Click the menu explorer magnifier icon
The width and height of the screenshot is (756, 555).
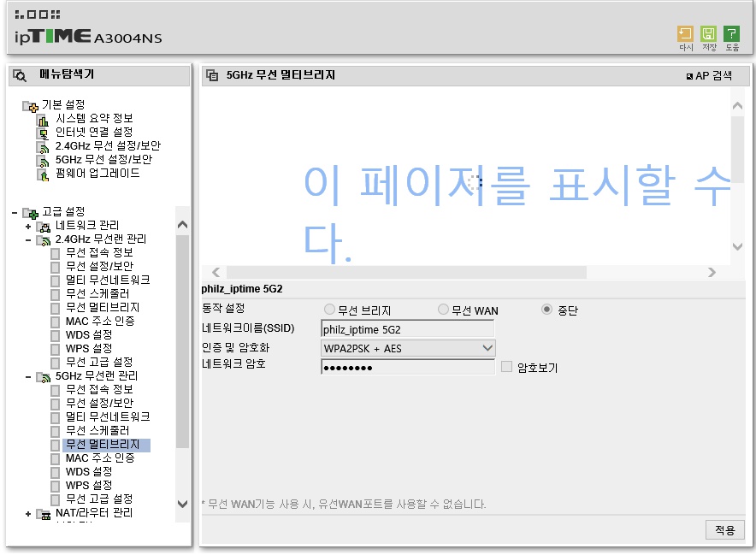click(20, 75)
